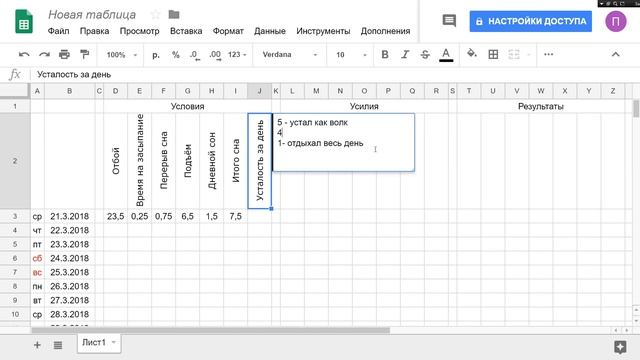Click the vertical scrollbar thumb
The height and width of the screenshot is (360, 640).
click(636, 108)
